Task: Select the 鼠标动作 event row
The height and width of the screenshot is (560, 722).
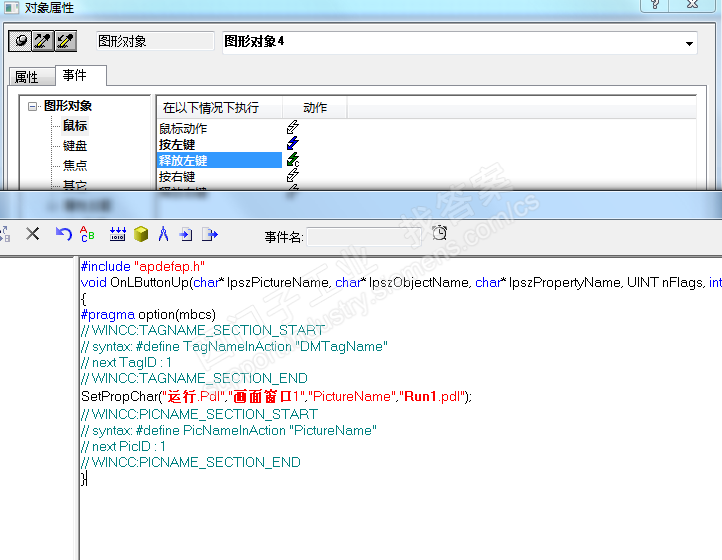Action: pyautogui.click(x=183, y=128)
